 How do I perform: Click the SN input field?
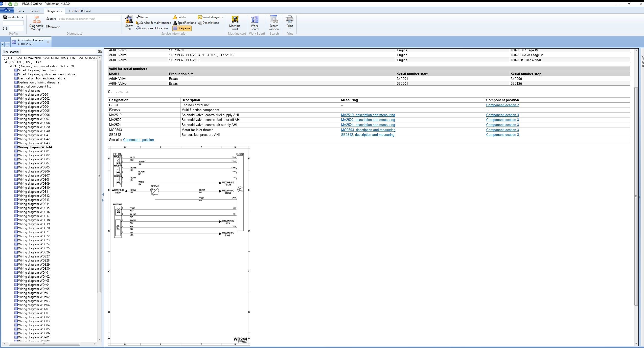16,29
